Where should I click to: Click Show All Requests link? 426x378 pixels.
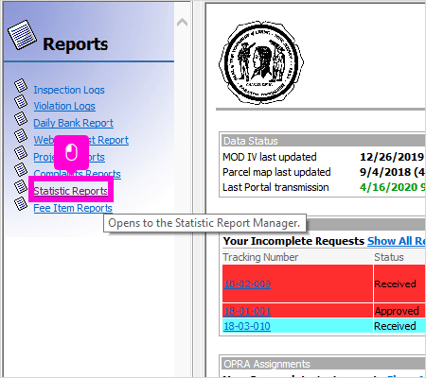(x=396, y=241)
